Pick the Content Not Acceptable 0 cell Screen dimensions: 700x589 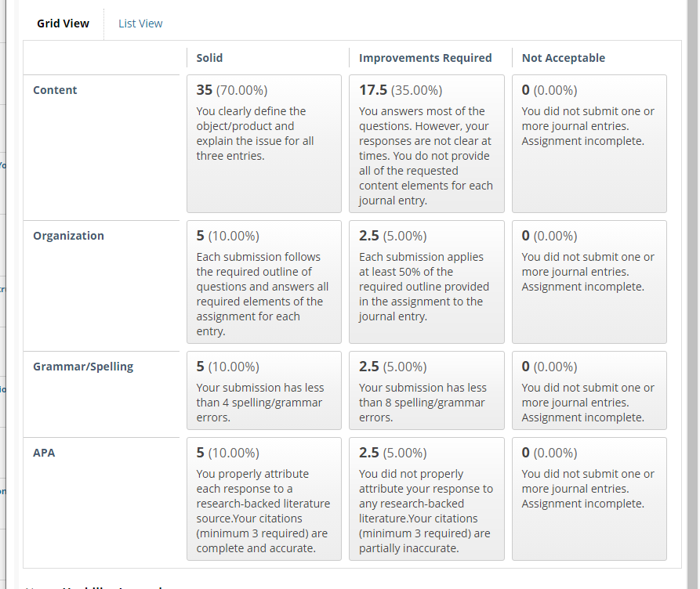click(589, 143)
